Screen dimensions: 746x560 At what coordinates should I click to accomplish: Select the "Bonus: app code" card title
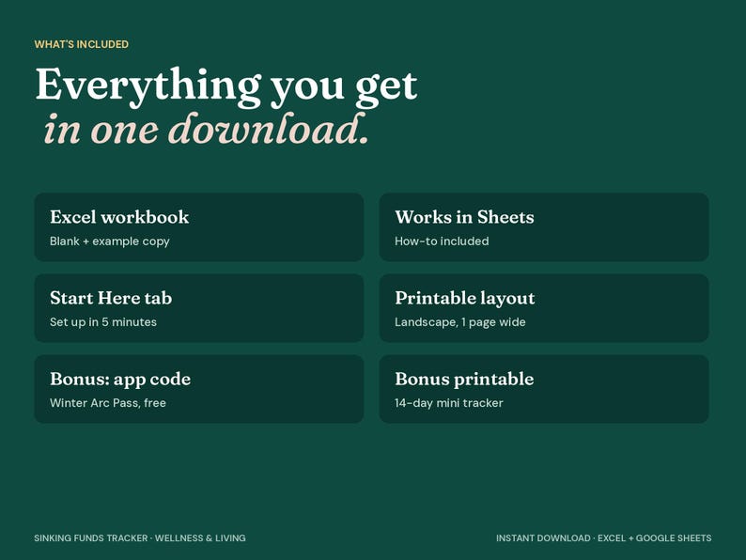120,380
